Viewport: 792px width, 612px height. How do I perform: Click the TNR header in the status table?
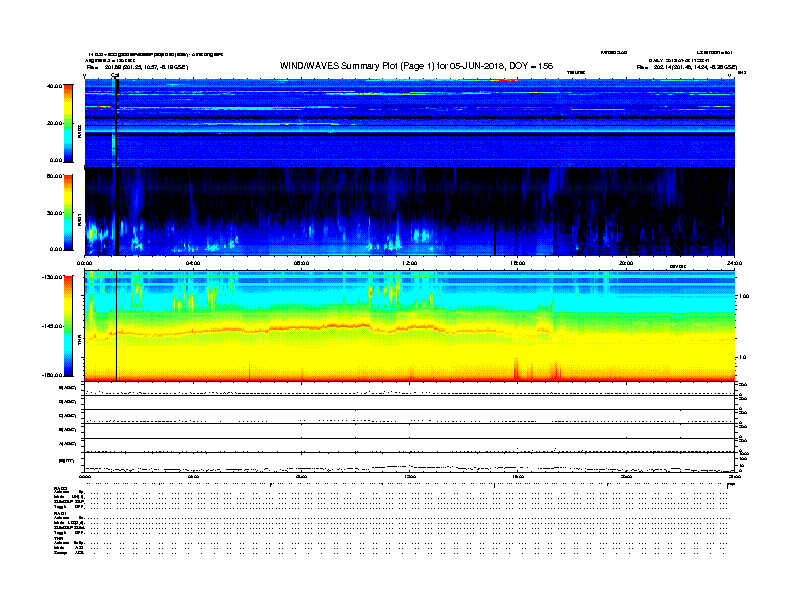[x=58, y=538]
